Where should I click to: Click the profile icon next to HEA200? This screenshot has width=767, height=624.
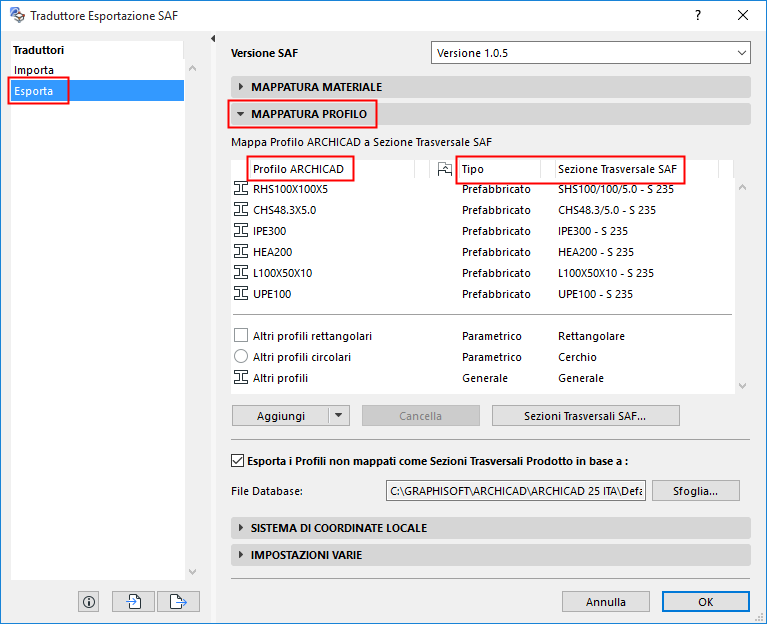coord(241,251)
